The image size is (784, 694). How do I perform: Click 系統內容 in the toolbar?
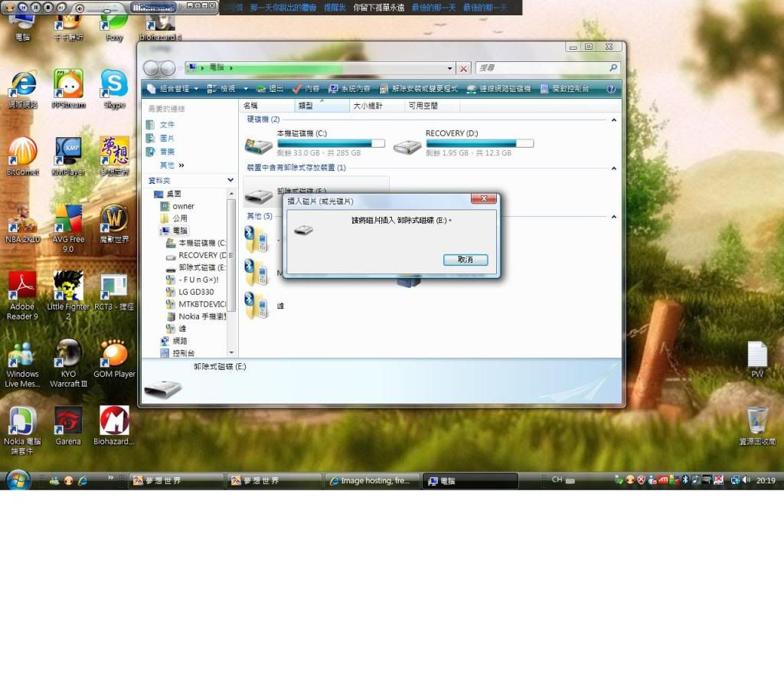click(349, 89)
